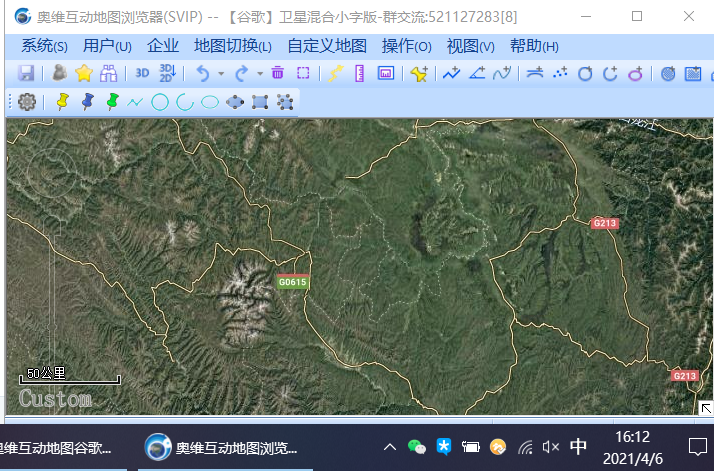Screen dimensions: 714x471
Task: Open the 操作(O) menu
Action: pos(406,46)
